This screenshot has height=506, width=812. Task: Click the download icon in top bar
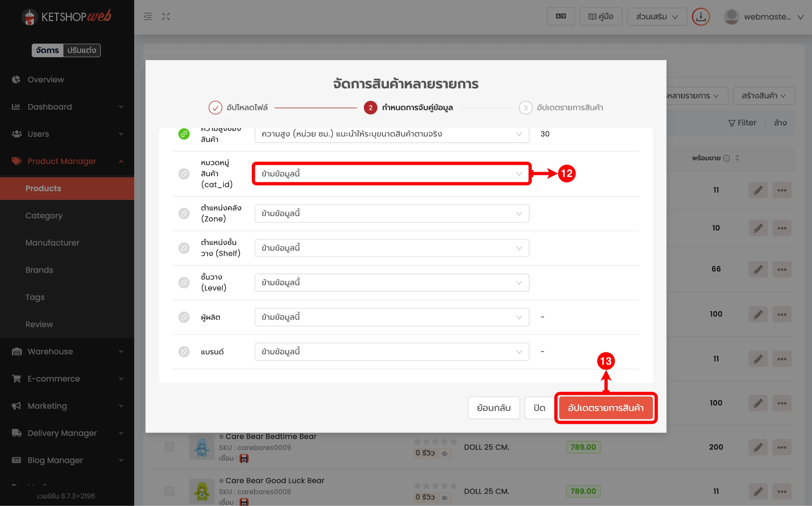tap(700, 17)
